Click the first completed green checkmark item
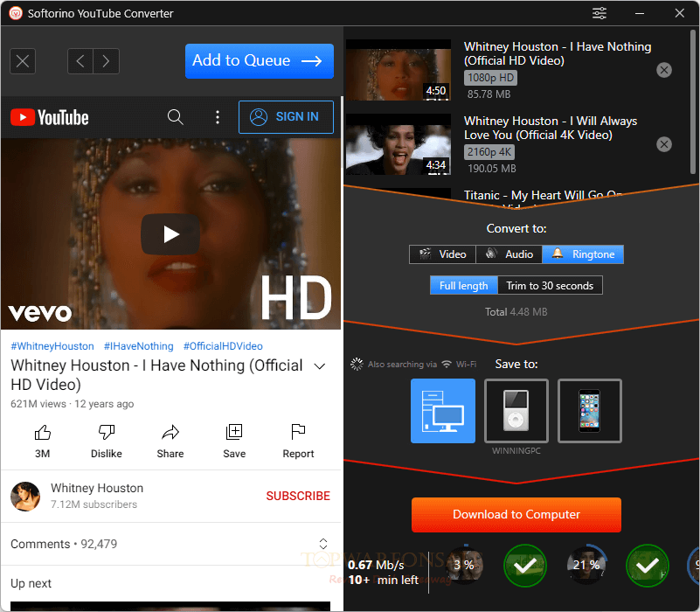700x612 pixels. (525, 566)
